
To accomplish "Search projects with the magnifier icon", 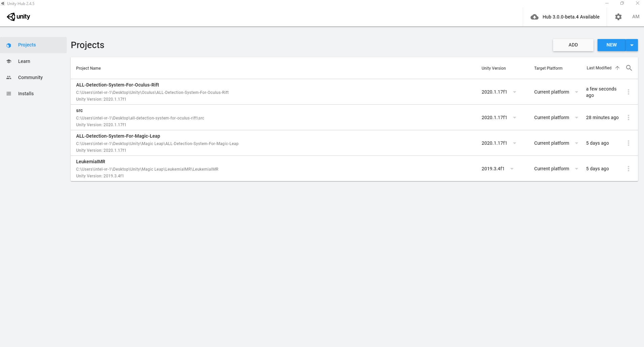I will [629, 68].
